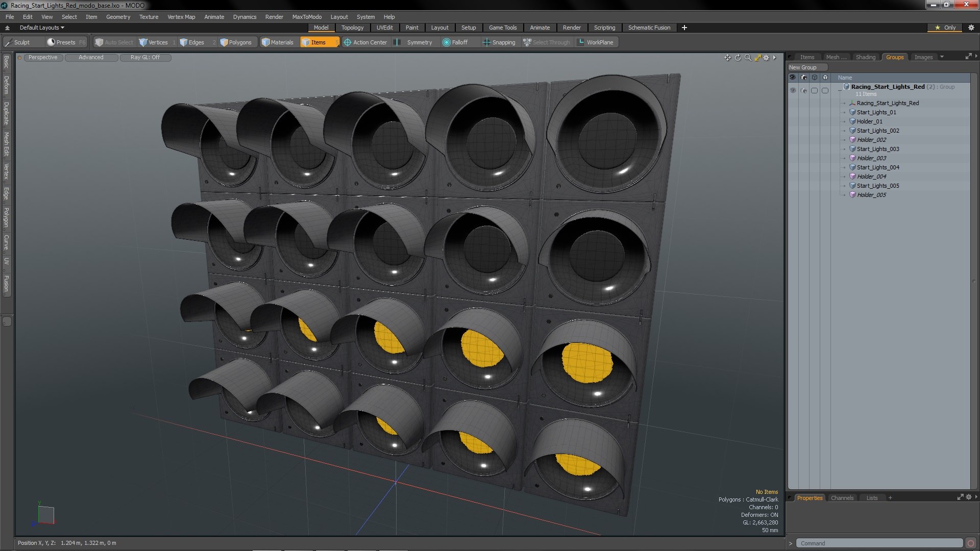Click the viewport rotate view icon
The width and height of the screenshot is (980, 551).
pyautogui.click(x=738, y=58)
